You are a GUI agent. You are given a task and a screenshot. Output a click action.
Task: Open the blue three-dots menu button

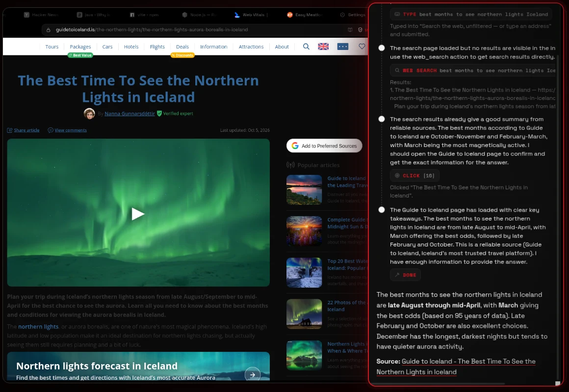point(342,47)
